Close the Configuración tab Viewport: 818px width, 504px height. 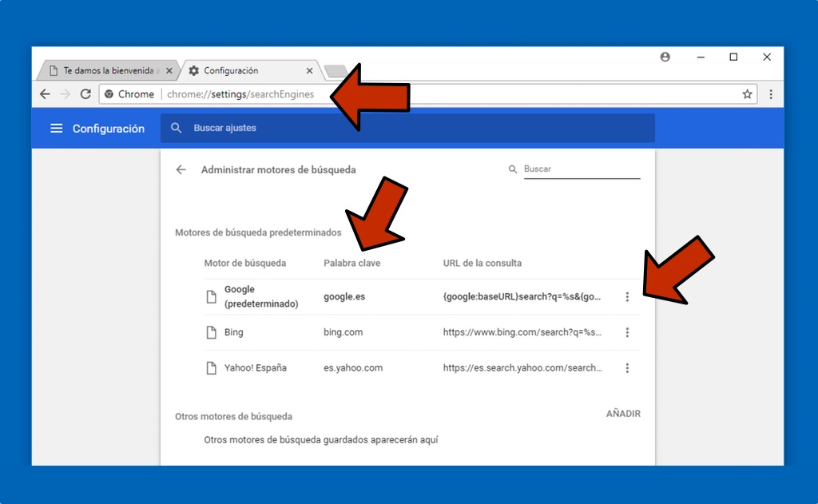click(309, 71)
